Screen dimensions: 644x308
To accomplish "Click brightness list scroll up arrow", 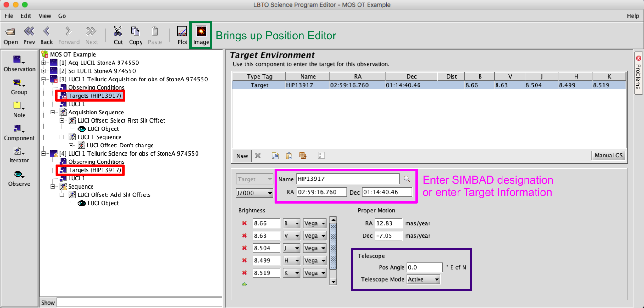I will click(x=333, y=220).
